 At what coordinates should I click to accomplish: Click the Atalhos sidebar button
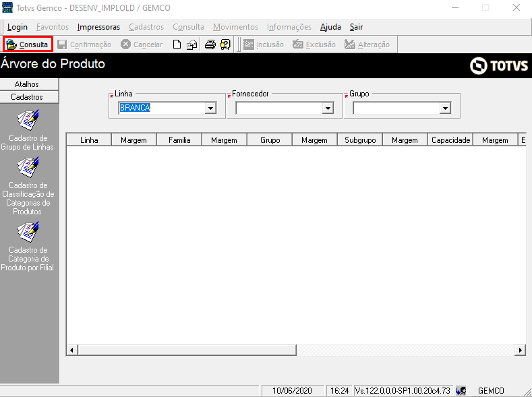(29, 84)
